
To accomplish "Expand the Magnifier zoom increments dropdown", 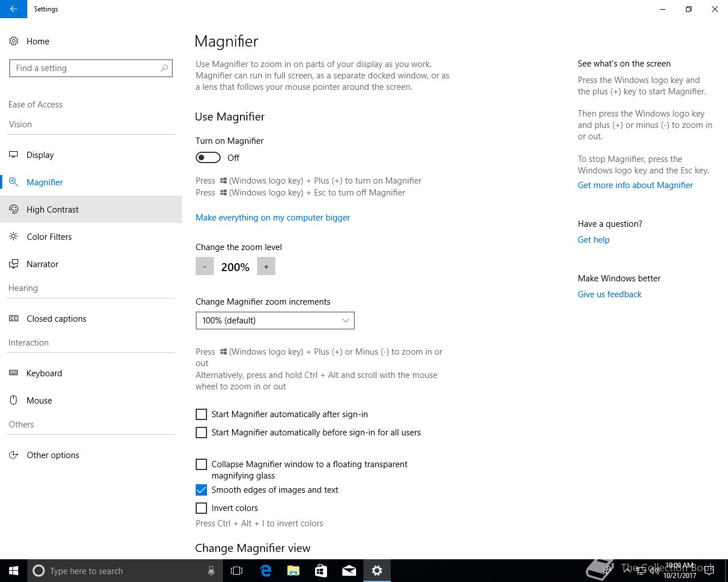I will [275, 321].
